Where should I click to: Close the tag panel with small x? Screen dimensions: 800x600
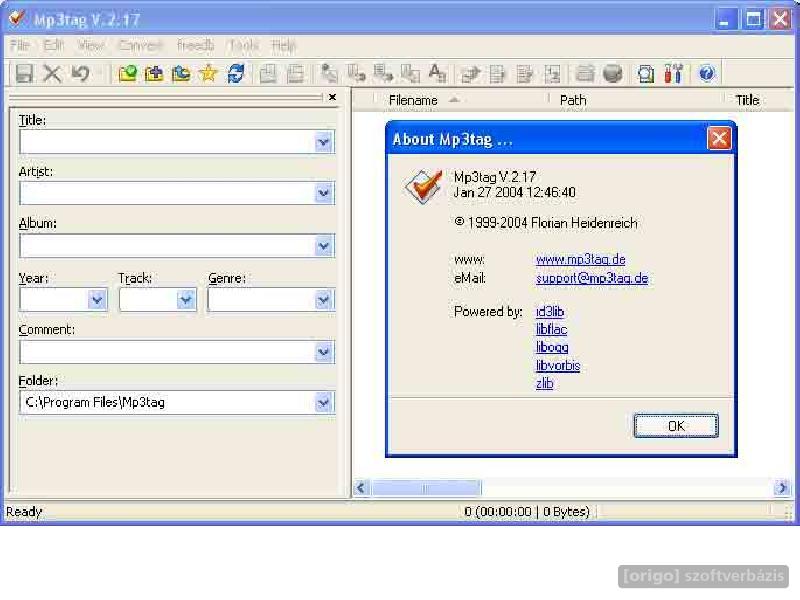332,97
